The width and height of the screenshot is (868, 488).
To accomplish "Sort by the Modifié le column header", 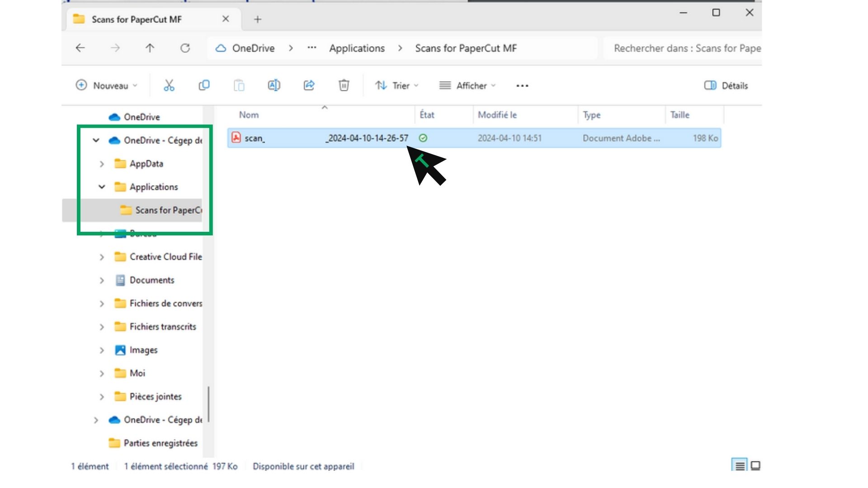I will 497,115.
